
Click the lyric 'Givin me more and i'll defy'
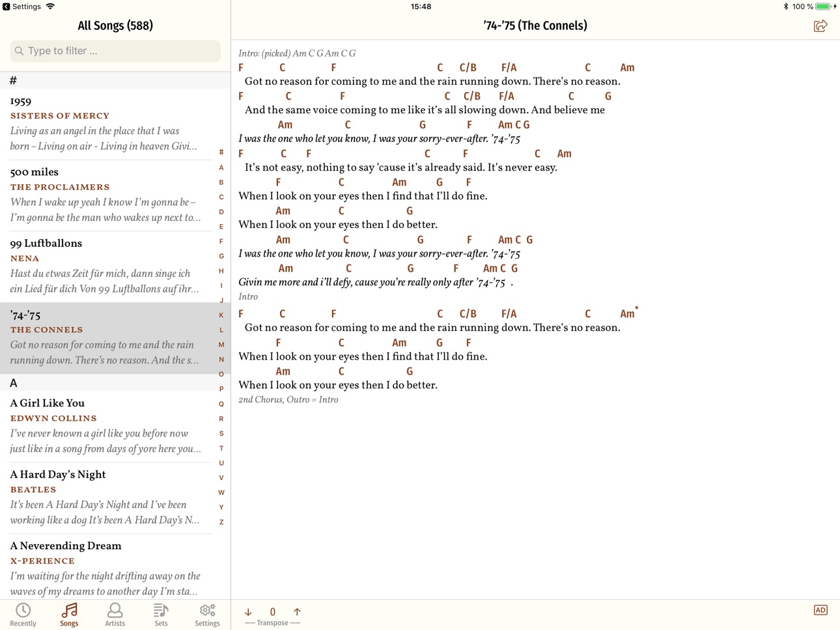295,282
